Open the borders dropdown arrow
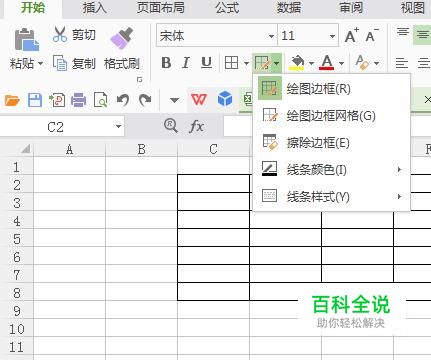Screen dimensions: 431x360 tap(246, 63)
